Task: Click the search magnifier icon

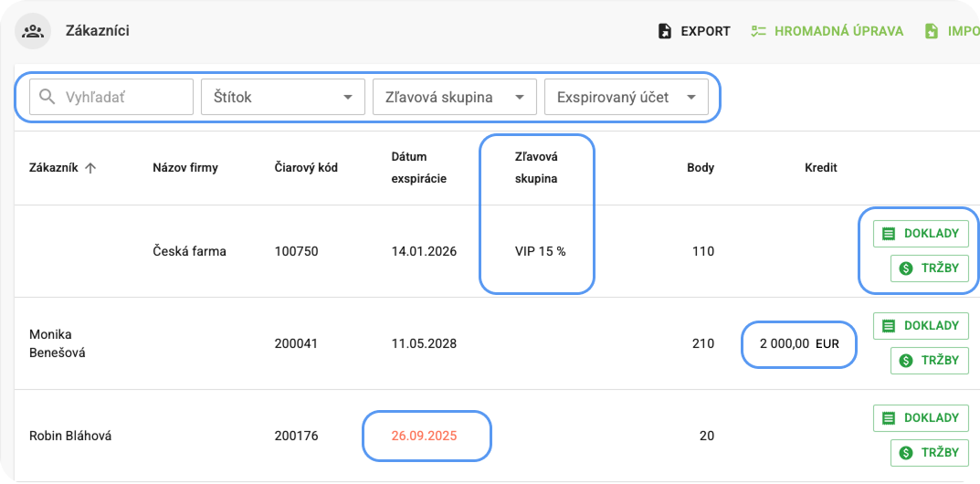Action: pyautogui.click(x=47, y=97)
